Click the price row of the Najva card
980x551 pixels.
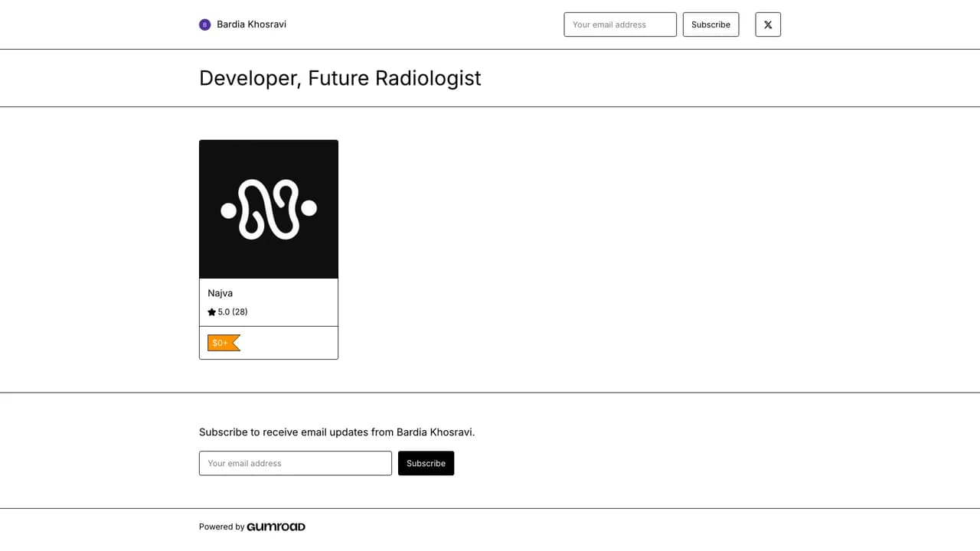pyautogui.click(x=269, y=343)
